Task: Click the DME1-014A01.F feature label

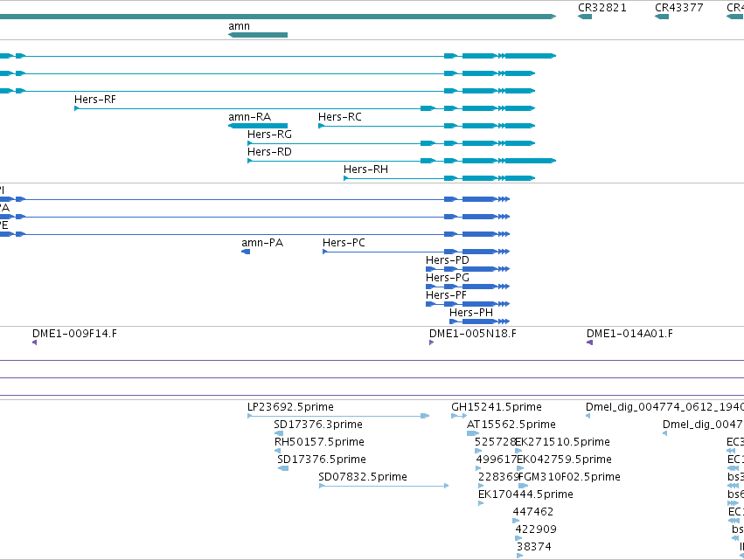Action: [629, 334]
